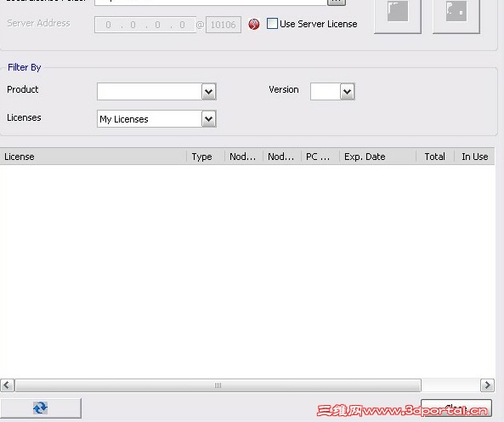The image size is (504, 422).
Task: Open the Version dropdown
Action: [x=348, y=92]
